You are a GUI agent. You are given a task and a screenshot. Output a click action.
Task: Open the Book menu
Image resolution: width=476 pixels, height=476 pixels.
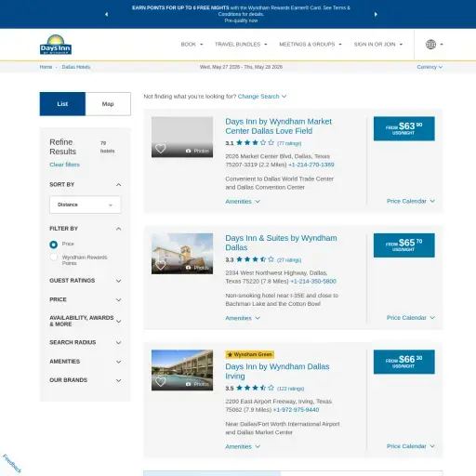(192, 45)
